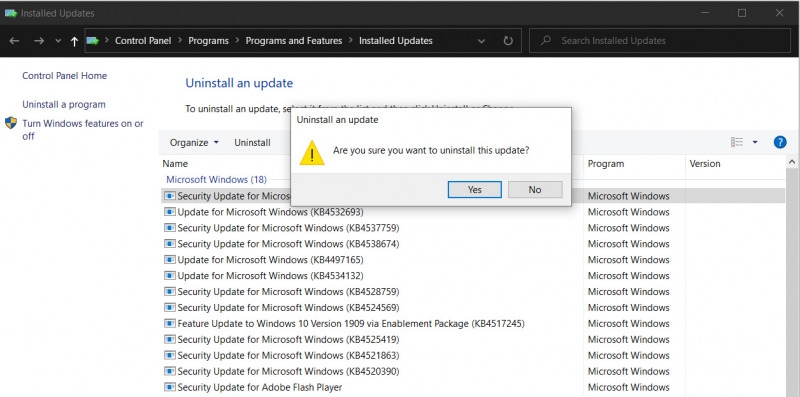
Task: Click the shield icon beside Windows features
Action: point(11,123)
